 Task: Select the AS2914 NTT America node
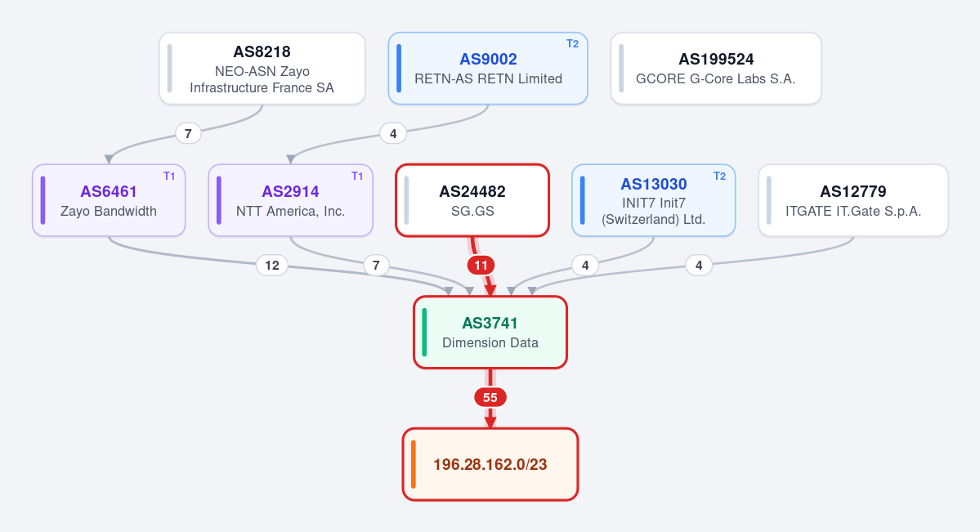click(x=291, y=201)
